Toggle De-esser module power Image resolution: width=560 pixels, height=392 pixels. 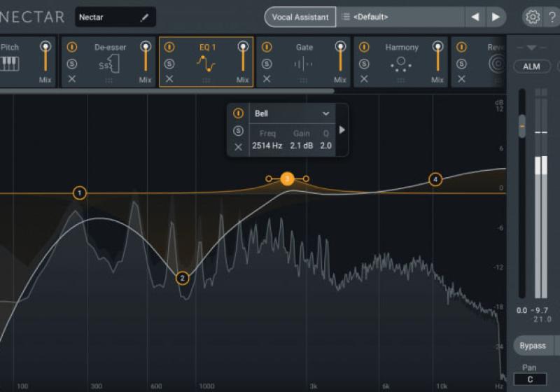pyautogui.click(x=72, y=47)
